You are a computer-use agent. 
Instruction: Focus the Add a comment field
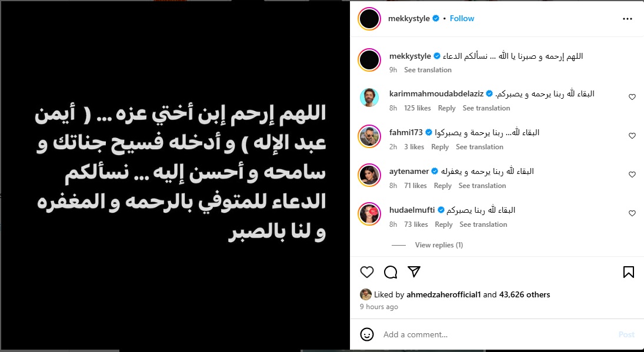pos(497,334)
